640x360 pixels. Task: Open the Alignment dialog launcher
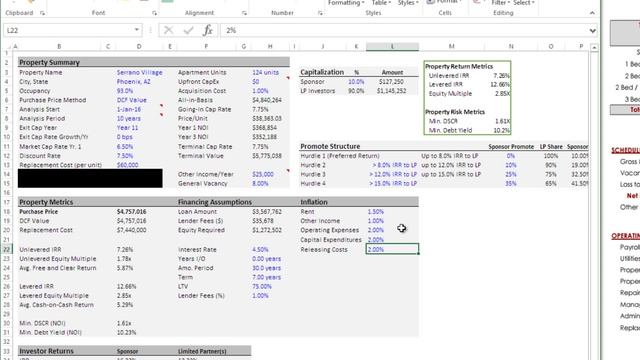tap(244, 13)
